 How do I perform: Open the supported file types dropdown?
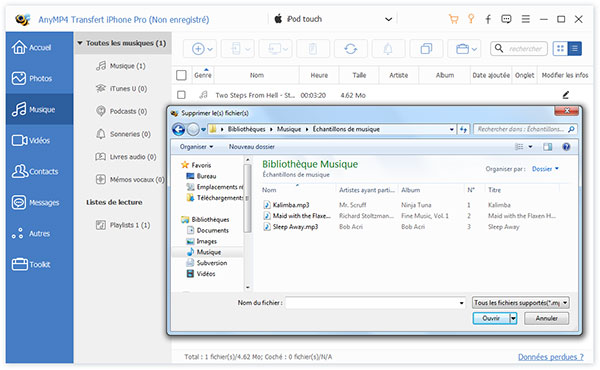coord(520,303)
